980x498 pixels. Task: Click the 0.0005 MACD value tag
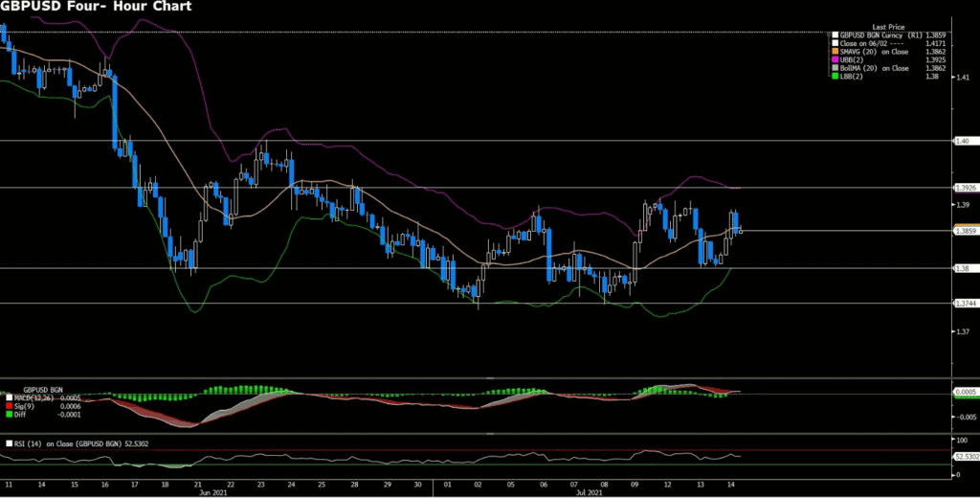(x=967, y=392)
